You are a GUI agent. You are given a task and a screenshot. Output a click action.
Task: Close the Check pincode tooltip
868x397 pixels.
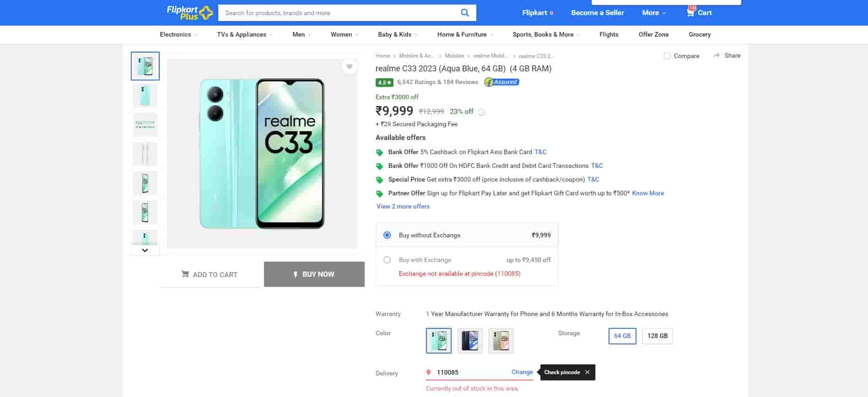588,372
